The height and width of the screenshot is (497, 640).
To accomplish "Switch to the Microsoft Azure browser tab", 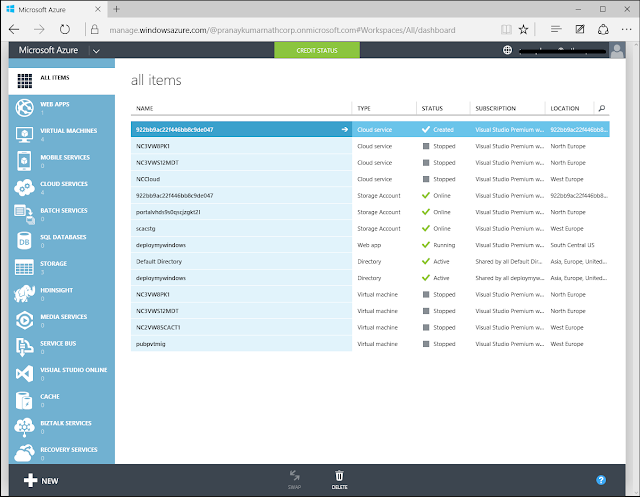I will pos(54,9).
